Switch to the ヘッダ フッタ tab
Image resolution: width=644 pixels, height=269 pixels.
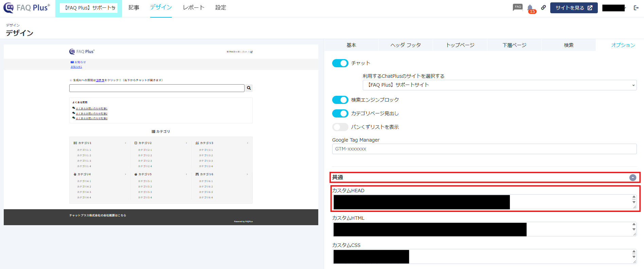(406, 45)
